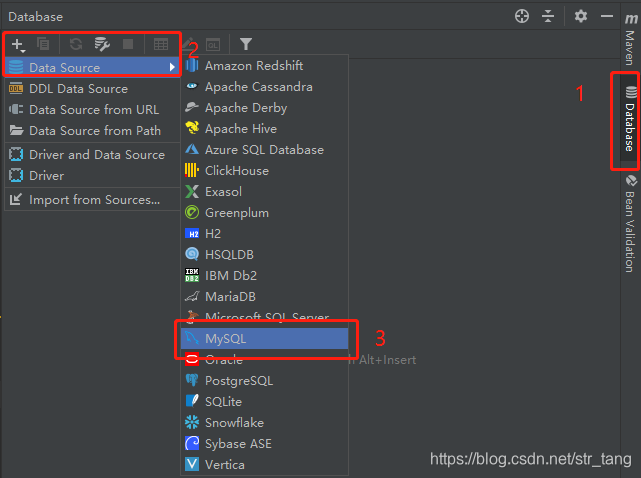The width and height of the screenshot is (641, 478).
Task: Choose Apache Cassandra
Action: [x=264, y=87]
